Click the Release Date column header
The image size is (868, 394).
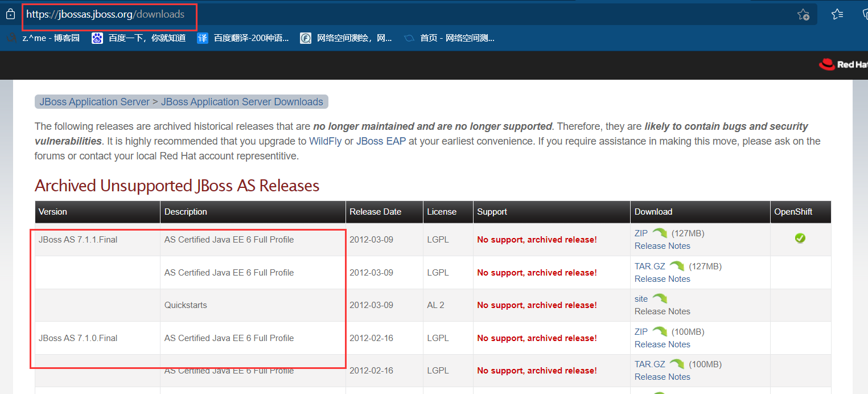(384, 212)
